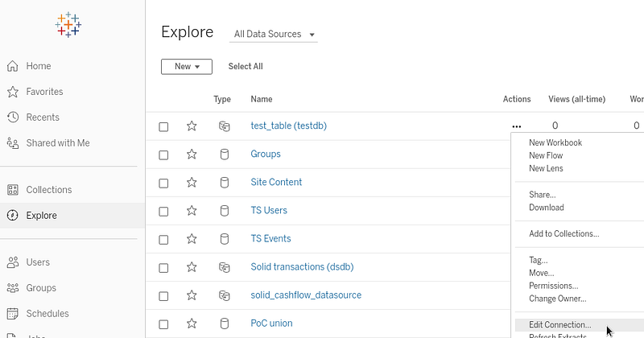Choose New Workbook from the actions menu
Viewport: 644px width, 338px height.
pos(555,142)
